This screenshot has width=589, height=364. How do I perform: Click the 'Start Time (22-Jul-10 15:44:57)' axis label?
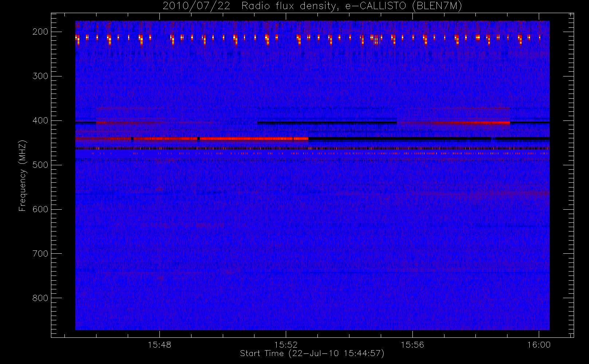click(x=312, y=353)
